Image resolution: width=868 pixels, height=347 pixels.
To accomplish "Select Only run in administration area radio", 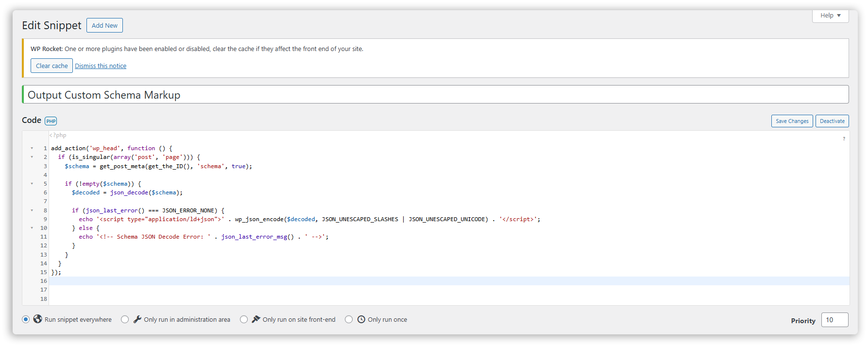I will (125, 319).
